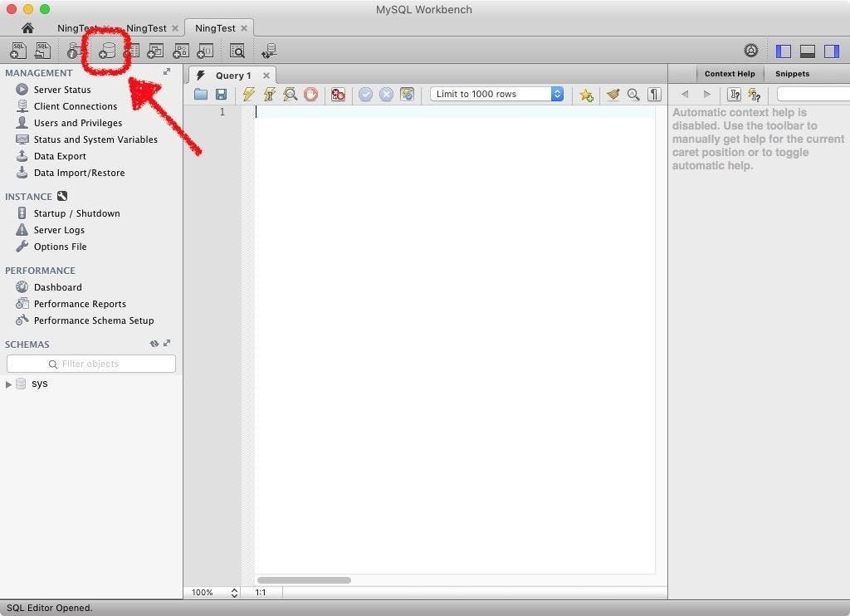Viewport: 850px width, 616px height.
Task: Click create new function icon
Action: pos(205,51)
